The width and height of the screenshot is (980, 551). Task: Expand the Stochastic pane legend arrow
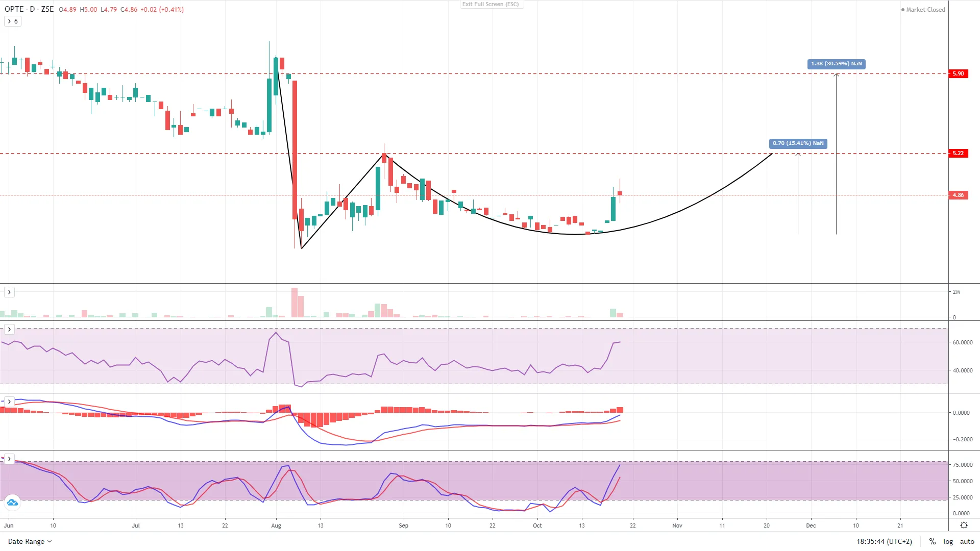pos(9,459)
